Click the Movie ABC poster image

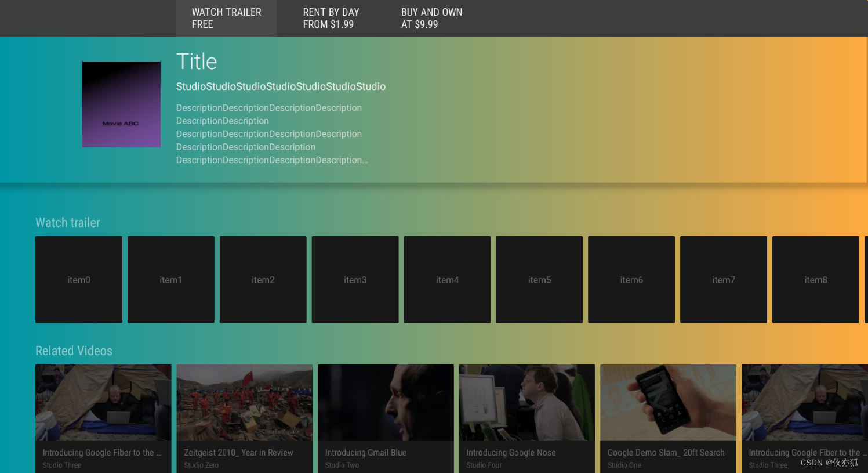(121, 104)
